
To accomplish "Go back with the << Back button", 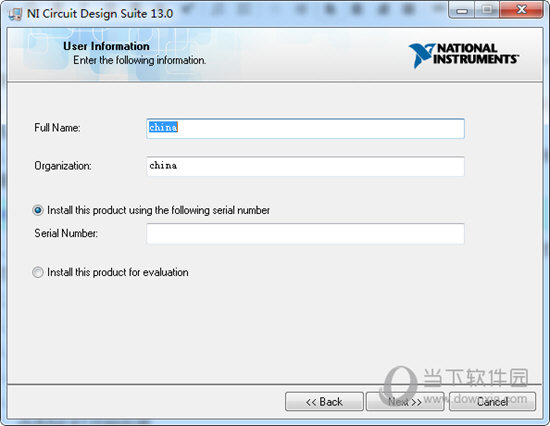I will click(324, 401).
